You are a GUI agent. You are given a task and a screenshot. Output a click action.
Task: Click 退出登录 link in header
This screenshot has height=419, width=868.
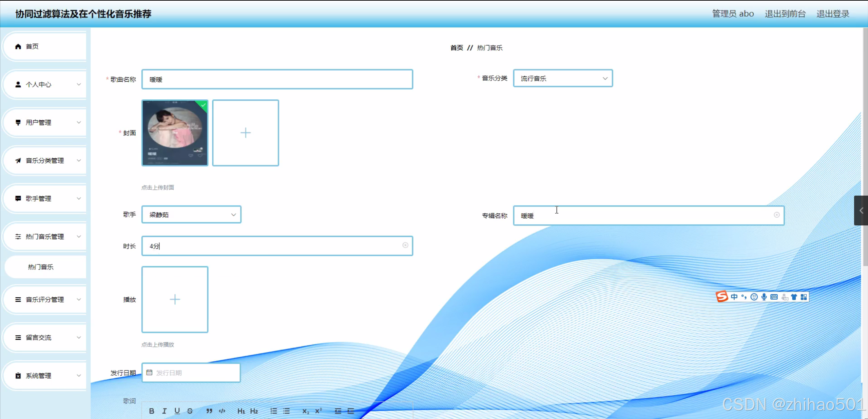point(832,14)
